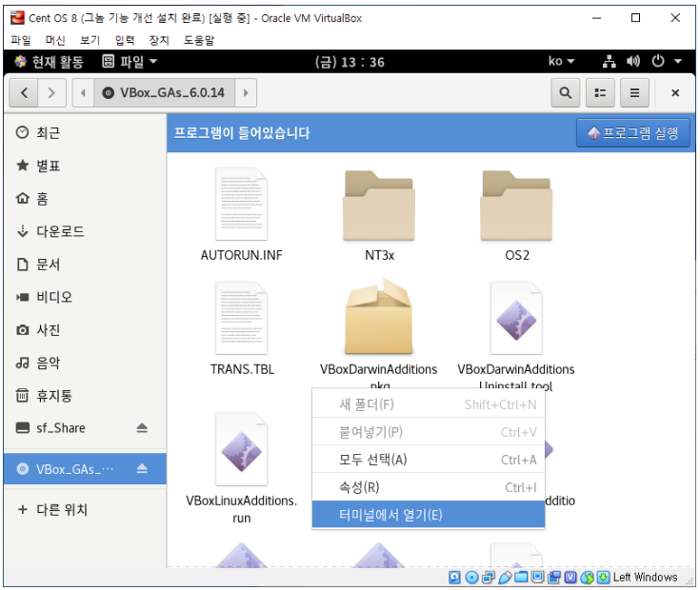Click the USB status icon in status bar

coord(505,578)
